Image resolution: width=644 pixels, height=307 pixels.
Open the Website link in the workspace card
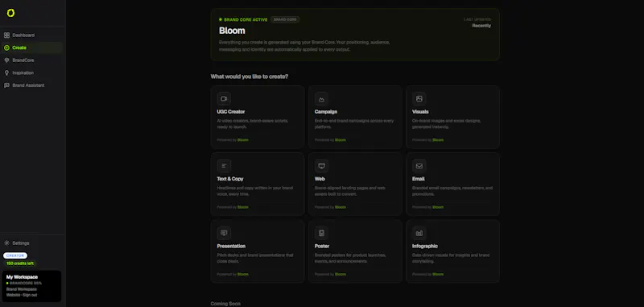pyautogui.click(x=13, y=295)
